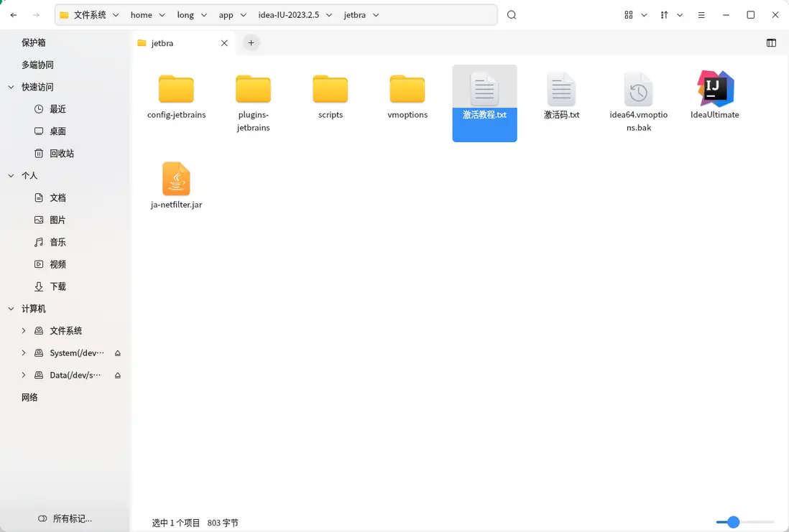Open the search magnifier icon
The width and height of the screenshot is (789, 532).
512,15
